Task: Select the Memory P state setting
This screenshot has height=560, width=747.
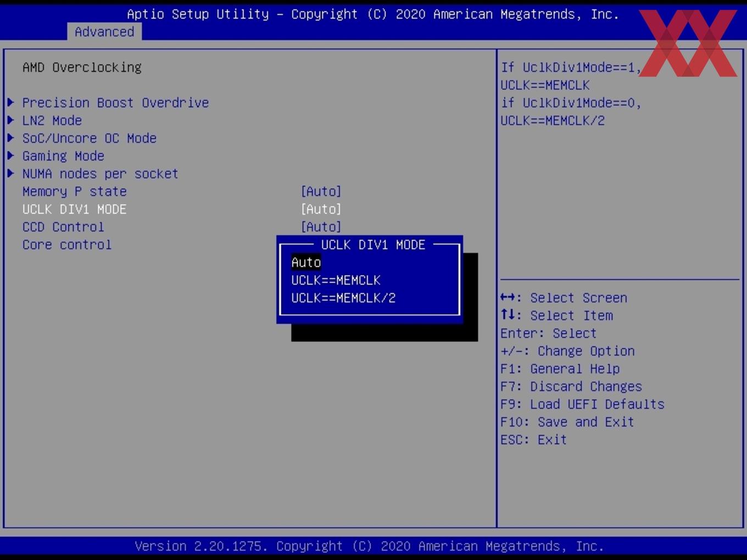Action: click(75, 192)
